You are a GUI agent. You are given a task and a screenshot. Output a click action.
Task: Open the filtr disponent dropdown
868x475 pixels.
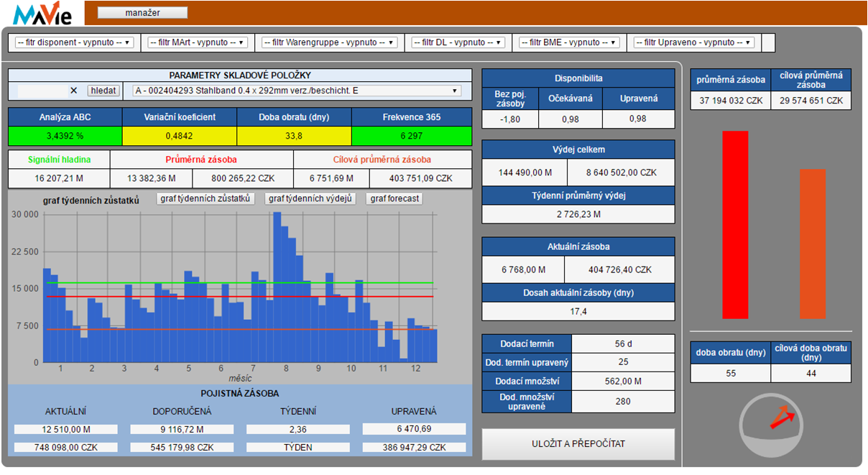tap(75, 42)
